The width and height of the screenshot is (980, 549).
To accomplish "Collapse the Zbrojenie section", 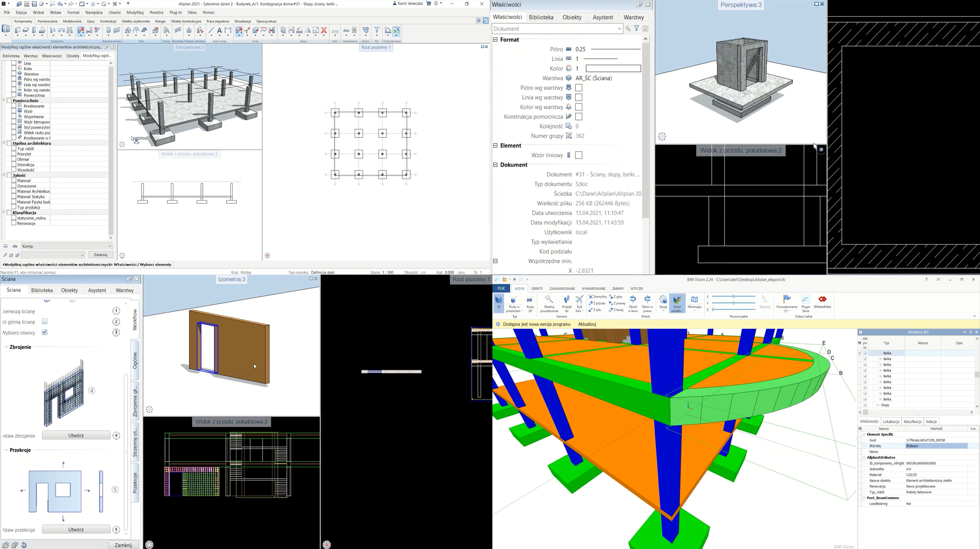I will pyautogui.click(x=6, y=347).
